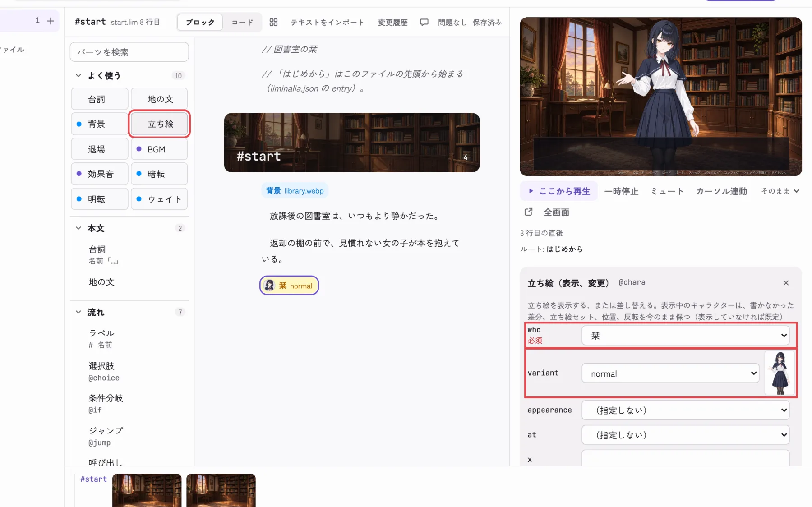Open the at position dropdown
The height and width of the screenshot is (507, 812).
coord(685,435)
